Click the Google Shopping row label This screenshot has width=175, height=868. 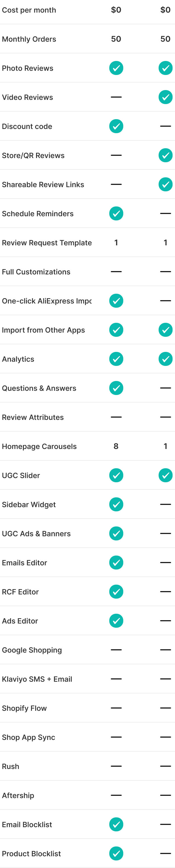[32, 650]
